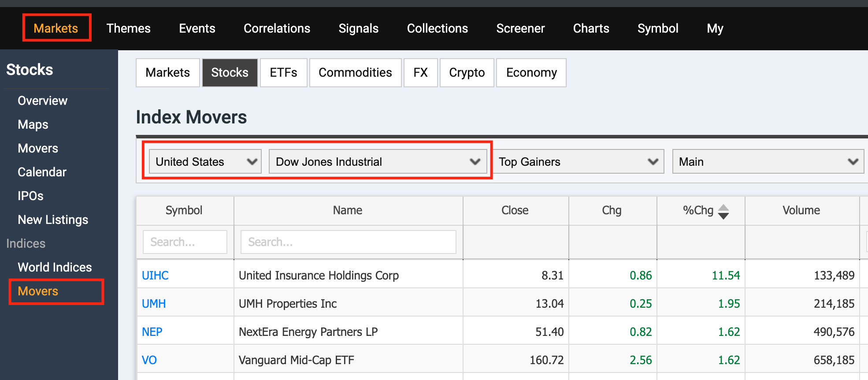Screen dimensions: 868x380
Task: Open New Listings in the sidebar
Action: pyautogui.click(x=53, y=220)
